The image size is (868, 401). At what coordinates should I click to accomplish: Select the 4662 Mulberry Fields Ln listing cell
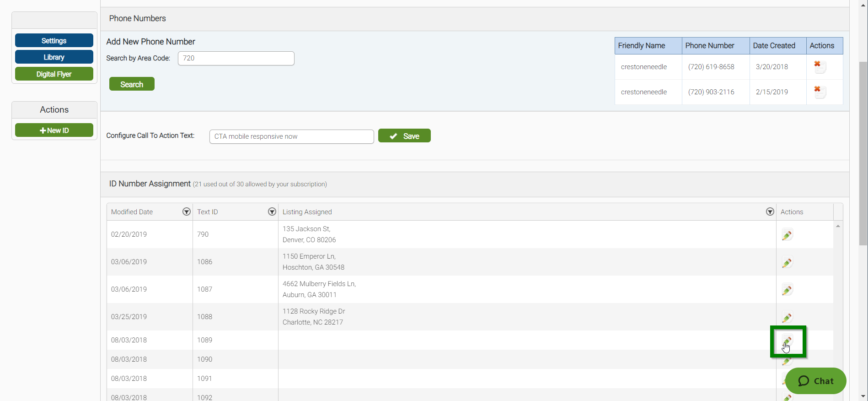pyautogui.click(x=527, y=289)
